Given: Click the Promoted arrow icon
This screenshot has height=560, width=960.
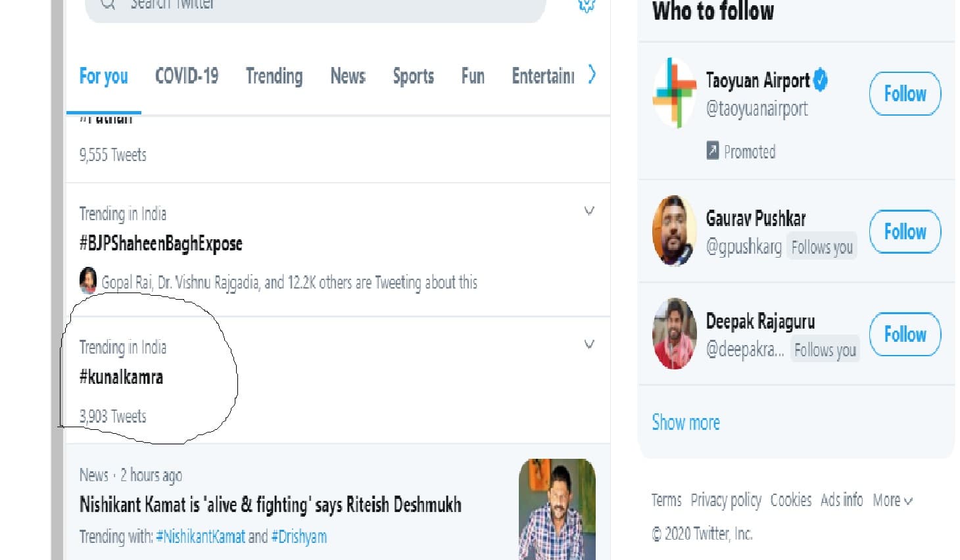Looking at the screenshot, I should (713, 151).
